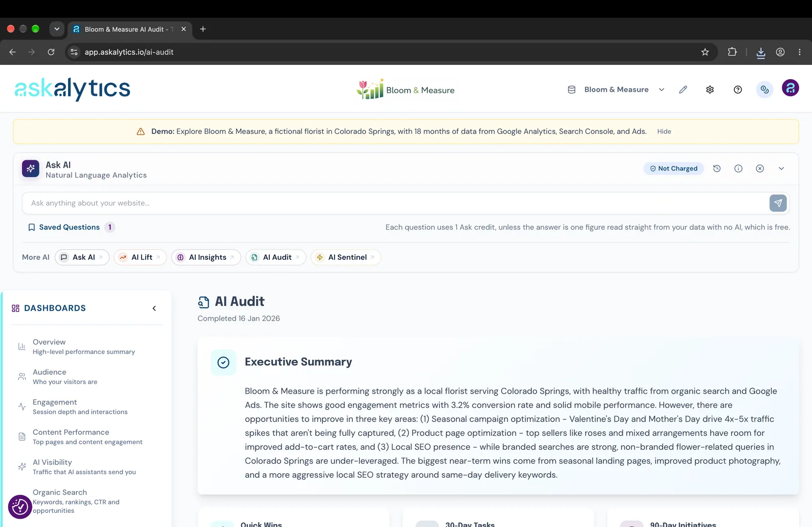Open the tab search dropdown arrow
The height and width of the screenshot is (527, 812).
coord(57,29)
